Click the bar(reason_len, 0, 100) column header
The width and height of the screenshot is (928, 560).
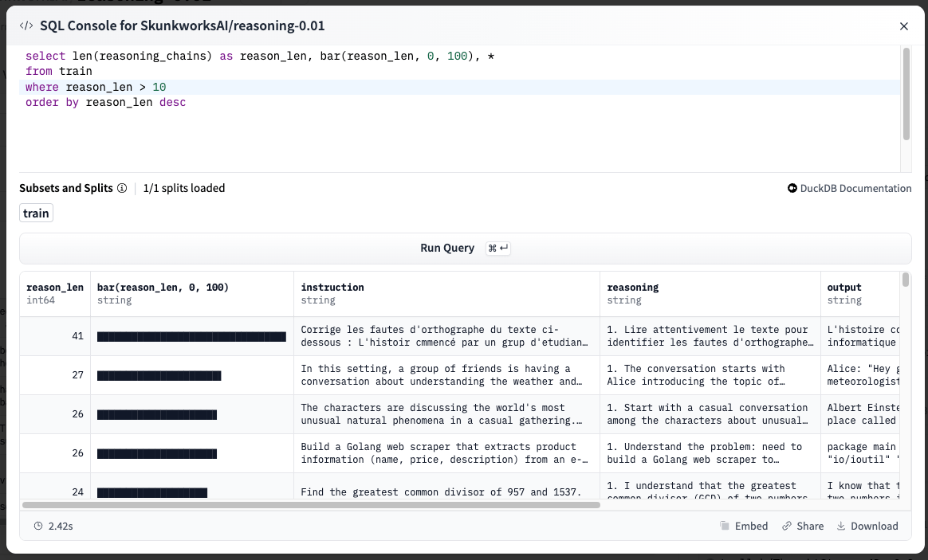pos(163,288)
